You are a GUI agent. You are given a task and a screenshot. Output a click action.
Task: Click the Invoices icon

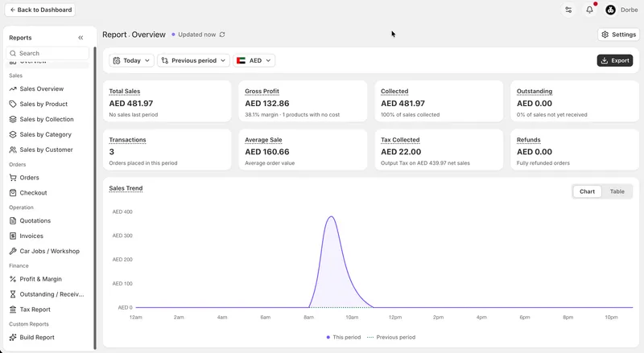coord(13,236)
